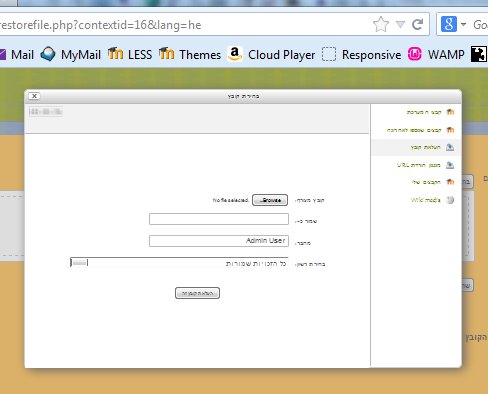Open the LESS bookmark
Screen dimensions: 488x394
coord(130,54)
